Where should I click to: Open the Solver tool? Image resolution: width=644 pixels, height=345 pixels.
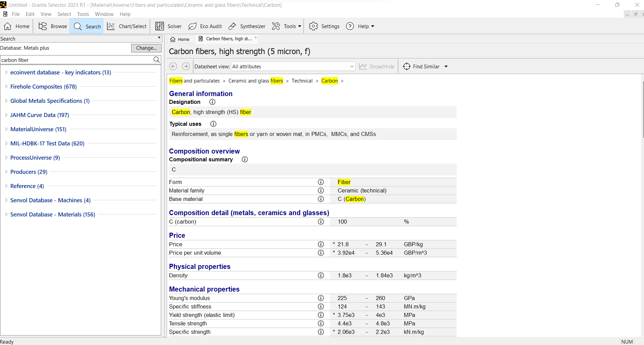[168, 26]
